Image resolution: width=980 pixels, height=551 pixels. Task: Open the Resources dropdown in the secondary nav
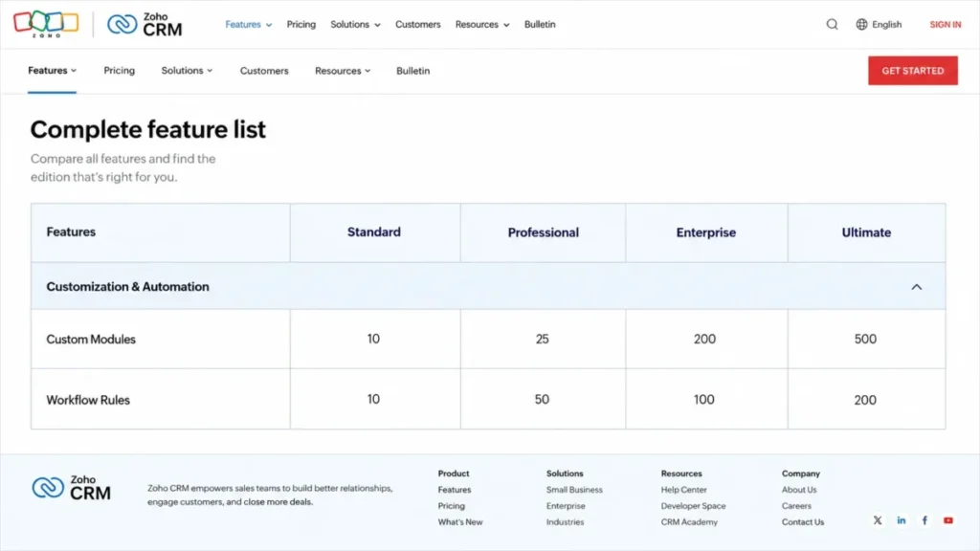(343, 71)
